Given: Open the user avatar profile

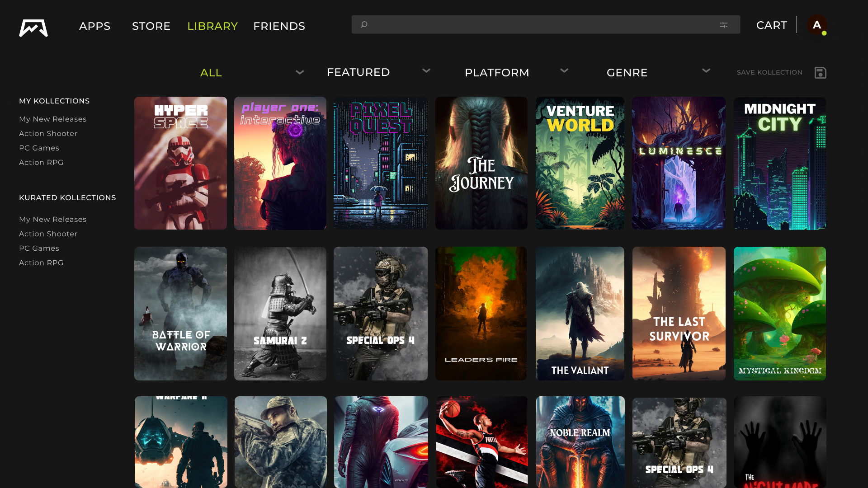Looking at the screenshot, I should (817, 25).
